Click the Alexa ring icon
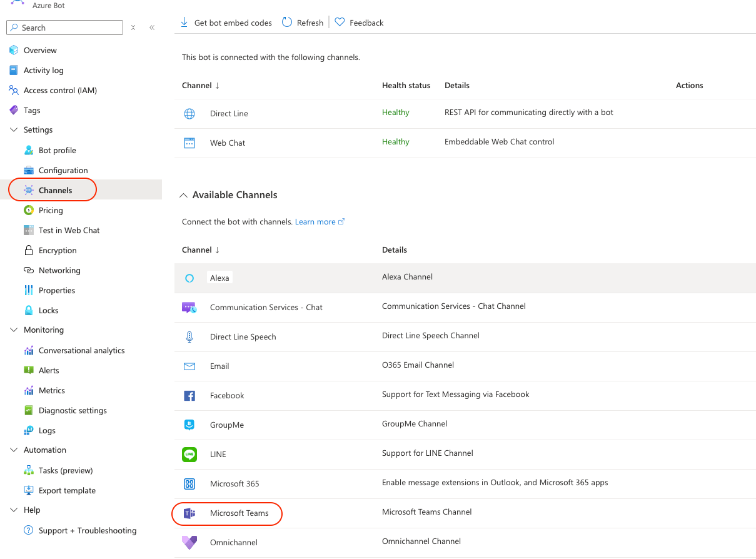Image resolution: width=756 pixels, height=559 pixels. point(189,278)
